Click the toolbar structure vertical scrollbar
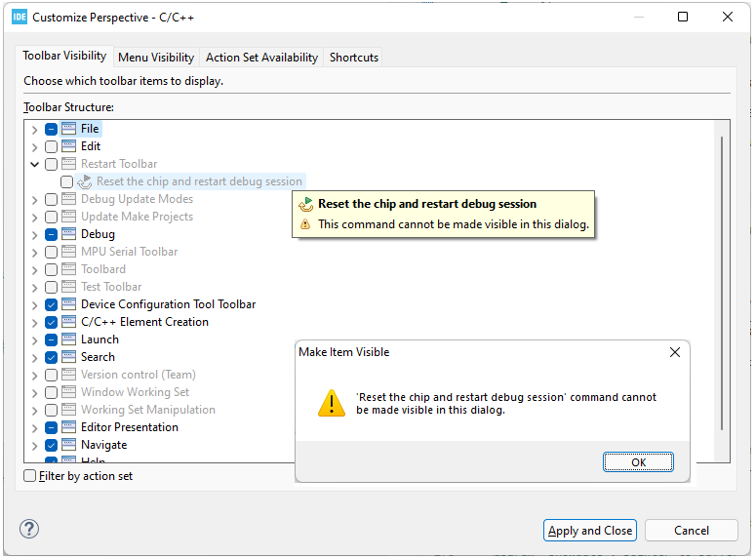Image resolution: width=756 pixels, height=558 pixels. (722, 283)
